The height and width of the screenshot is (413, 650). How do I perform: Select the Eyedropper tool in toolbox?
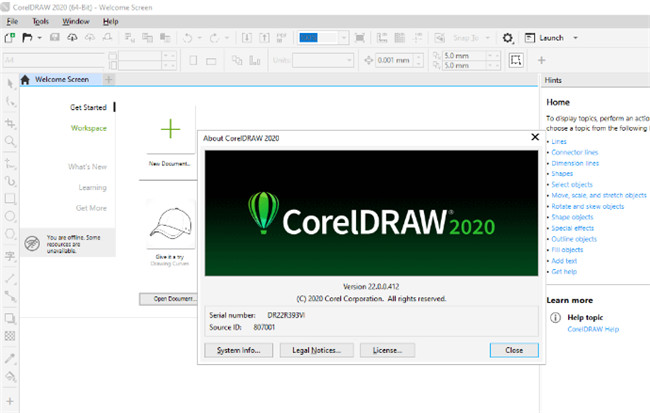click(x=10, y=358)
